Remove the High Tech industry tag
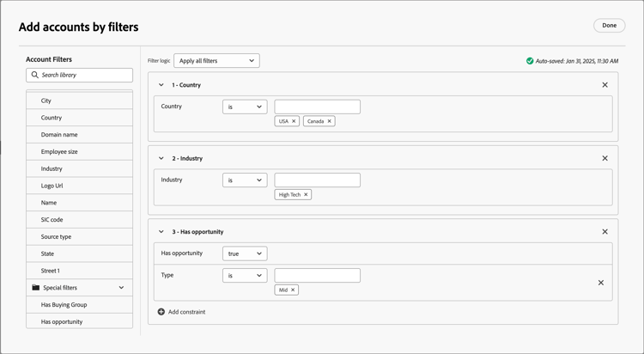The width and height of the screenshot is (644, 354). coord(306,195)
